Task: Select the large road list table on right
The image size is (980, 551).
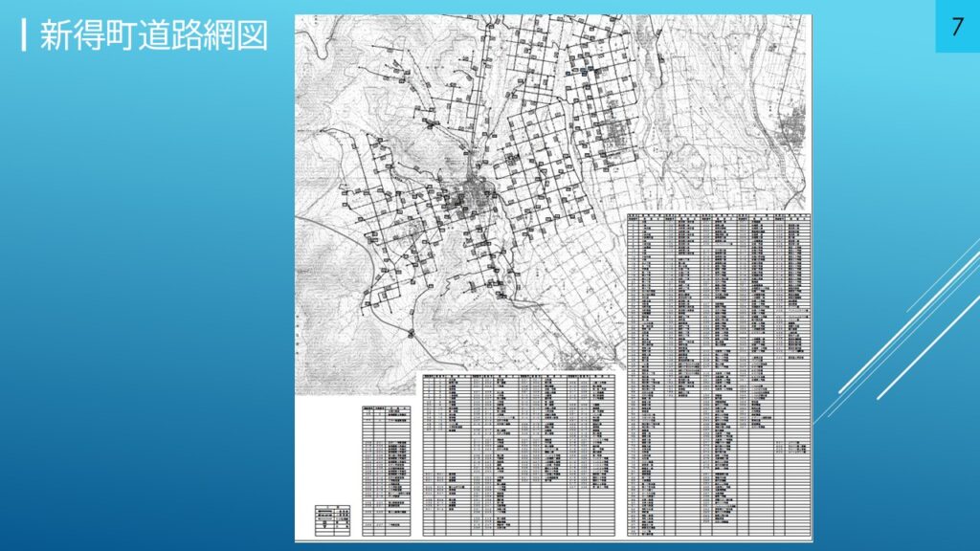Action: 718,373
